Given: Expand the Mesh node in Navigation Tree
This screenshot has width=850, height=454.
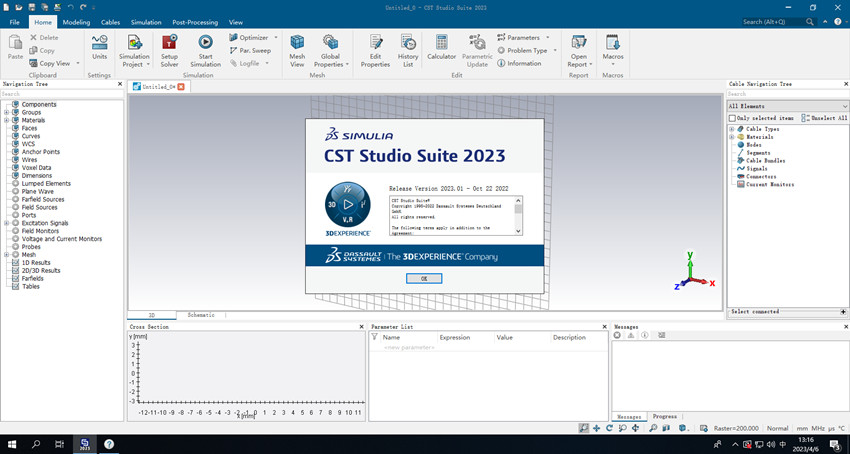Looking at the screenshot, I should click(6, 255).
